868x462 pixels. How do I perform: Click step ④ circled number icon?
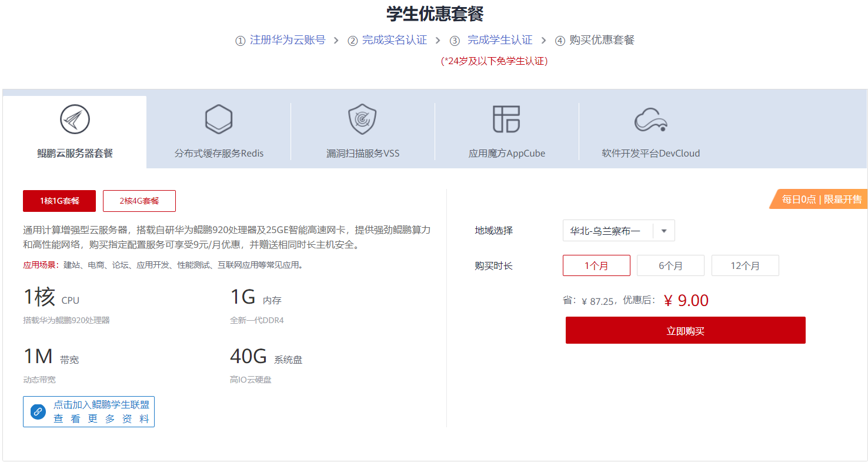click(560, 39)
